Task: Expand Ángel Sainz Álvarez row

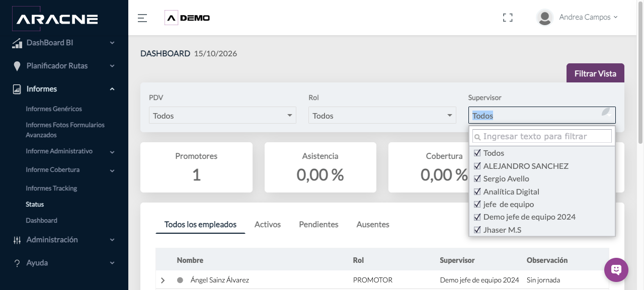Action: coord(163,280)
